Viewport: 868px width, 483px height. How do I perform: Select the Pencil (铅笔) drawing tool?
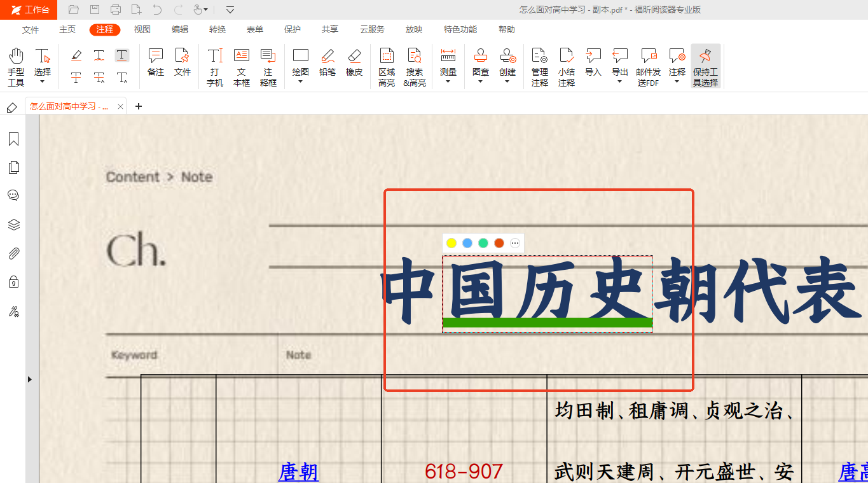pyautogui.click(x=327, y=62)
